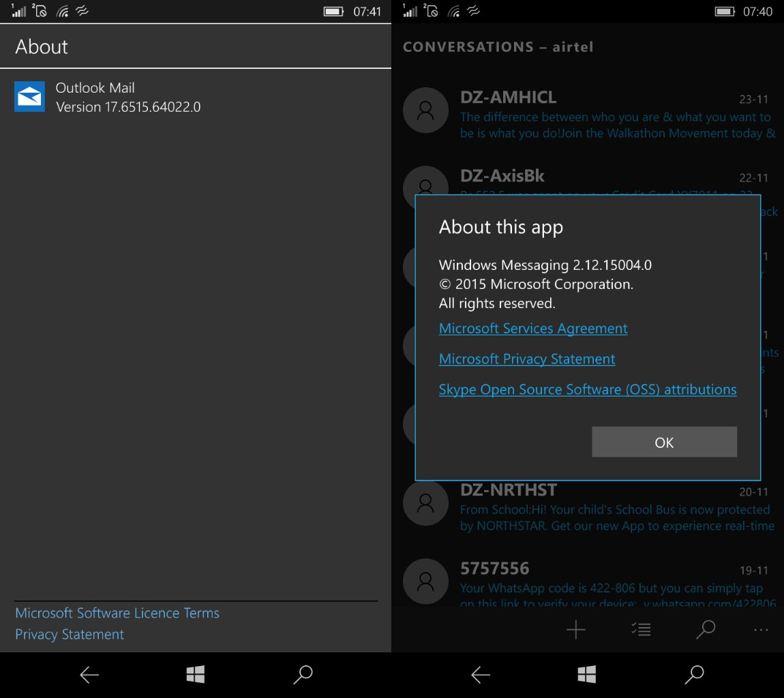Tap DZ-AMHICL contact avatar

(425, 110)
